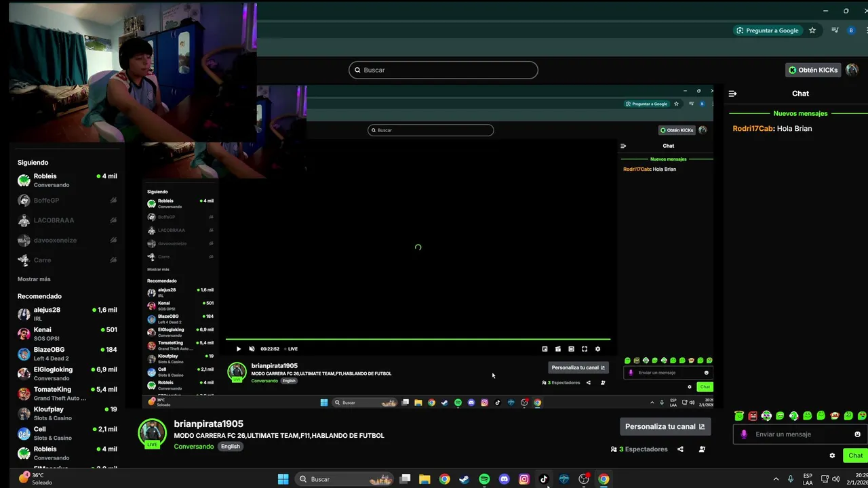Image resolution: width=868 pixels, height=488 pixels.
Task: Open the BoffeGP offline channel
Action: pos(67,201)
